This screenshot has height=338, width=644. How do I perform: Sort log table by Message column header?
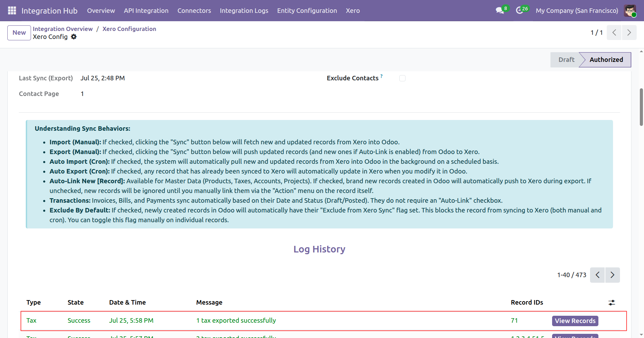pos(209,303)
